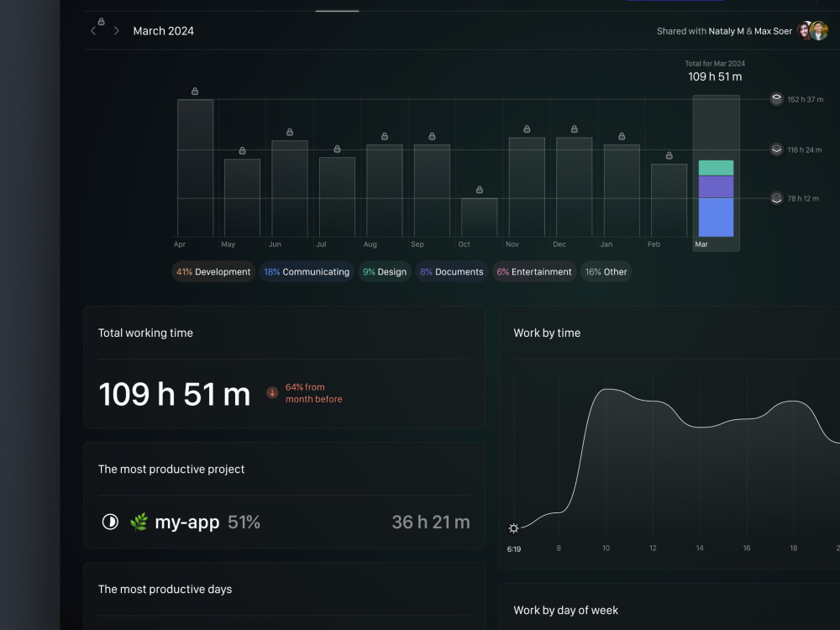Click the 'The most productive project' heading
The width and height of the screenshot is (840, 630).
(x=171, y=470)
